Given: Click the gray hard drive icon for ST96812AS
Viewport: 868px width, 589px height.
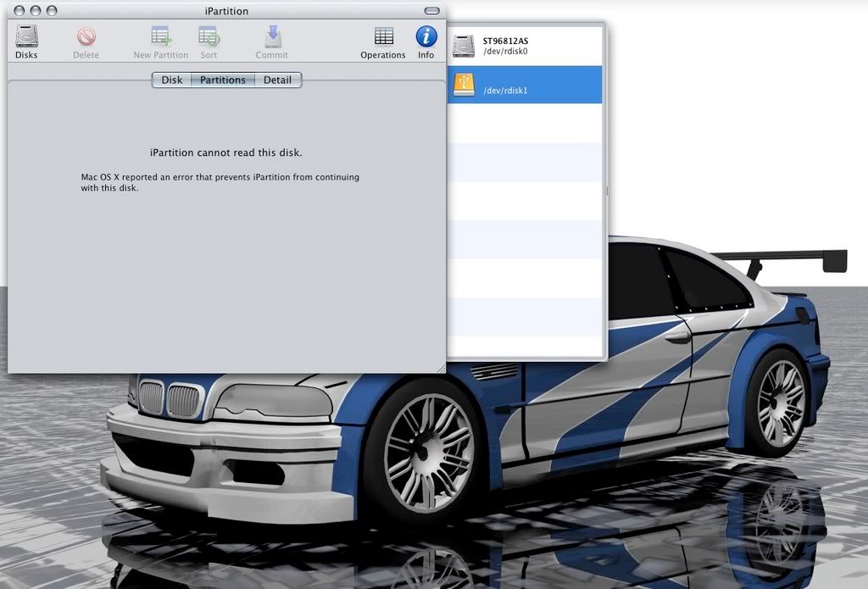Looking at the screenshot, I should [463, 46].
